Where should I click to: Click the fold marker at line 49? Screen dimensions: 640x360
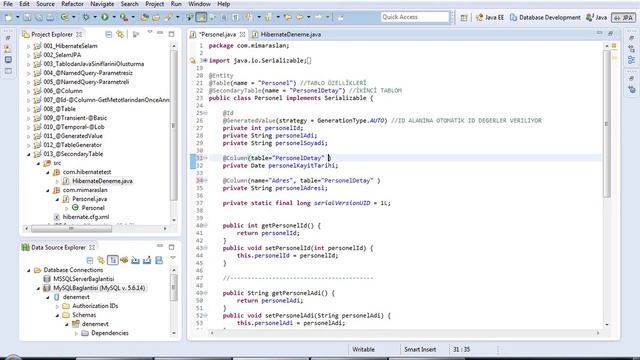(x=206, y=293)
